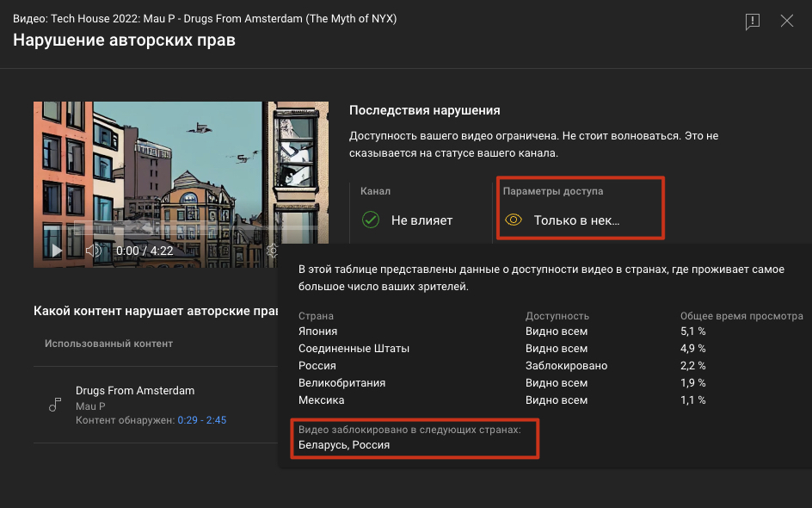Select the Drugs From Amsterdam track title
This screenshot has width=812, height=508.
(135, 390)
